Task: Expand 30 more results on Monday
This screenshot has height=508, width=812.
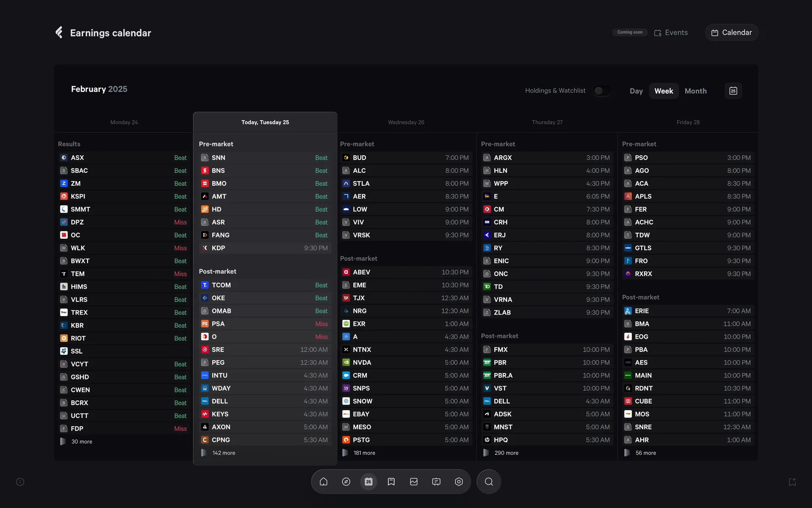Action: point(82,442)
